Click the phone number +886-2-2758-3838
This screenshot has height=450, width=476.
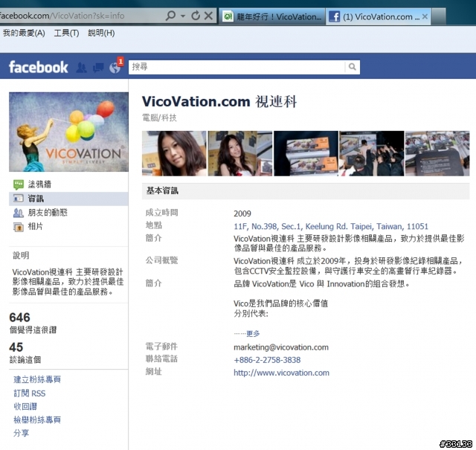[x=267, y=360]
